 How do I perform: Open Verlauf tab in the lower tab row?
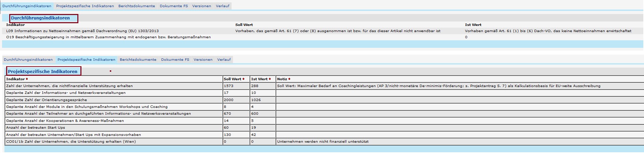(224, 59)
